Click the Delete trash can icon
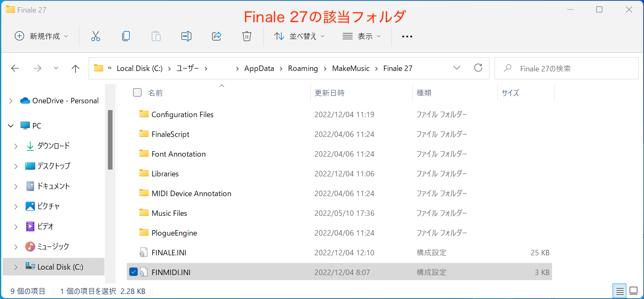The height and width of the screenshot is (299, 644). (x=247, y=36)
